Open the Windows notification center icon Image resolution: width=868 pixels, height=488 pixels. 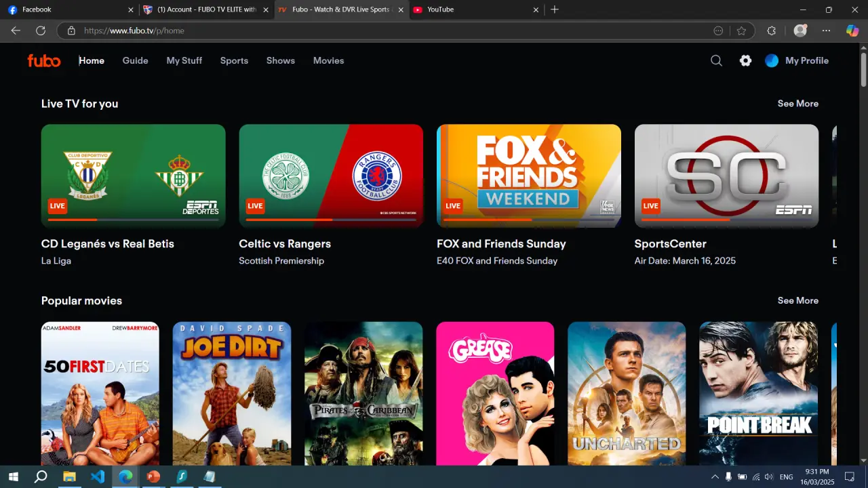pos(849,476)
